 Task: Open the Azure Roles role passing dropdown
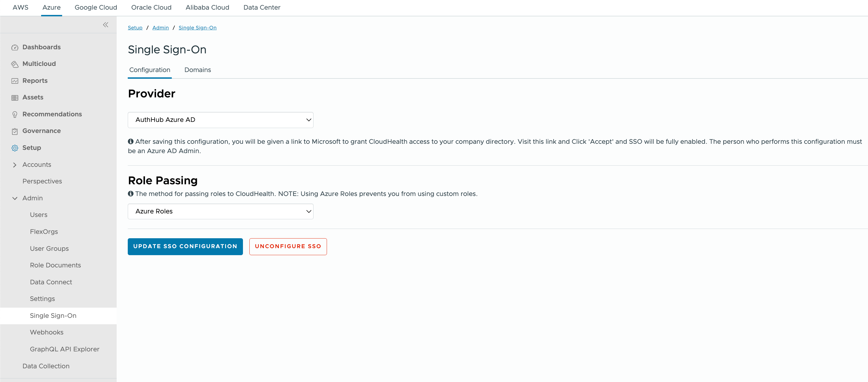pyautogui.click(x=220, y=211)
